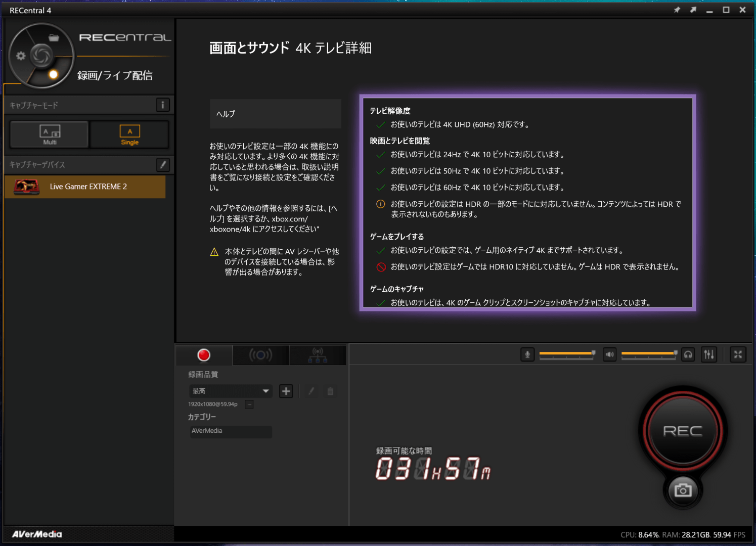Adjust the microphone volume slider
The width and height of the screenshot is (756, 546).
(567, 354)
